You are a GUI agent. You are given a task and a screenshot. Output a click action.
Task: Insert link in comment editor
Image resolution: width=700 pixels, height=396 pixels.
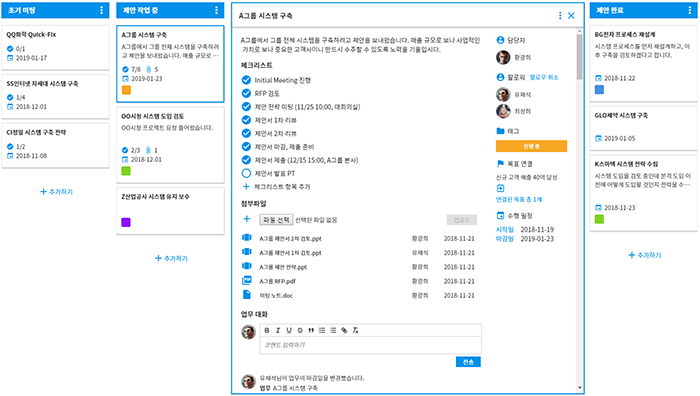tap(344, 330)
